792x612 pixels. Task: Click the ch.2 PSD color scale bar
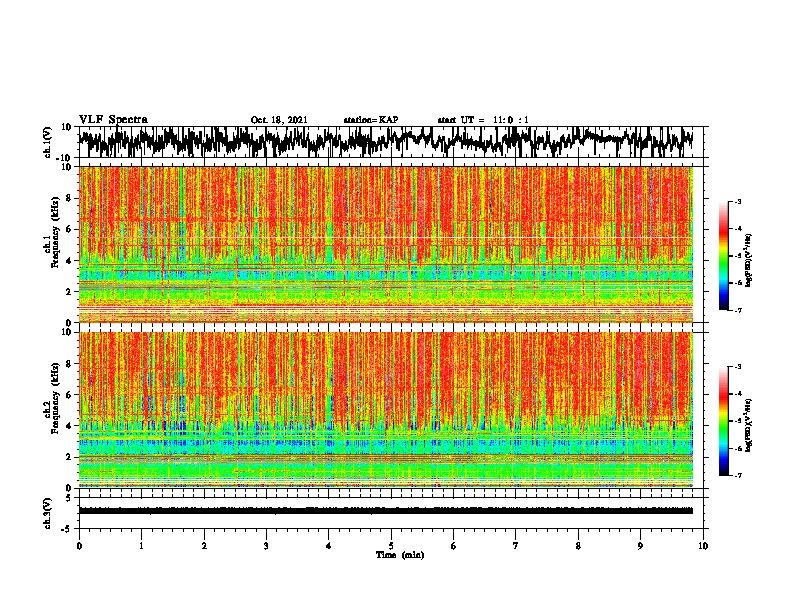click(723, 421)
